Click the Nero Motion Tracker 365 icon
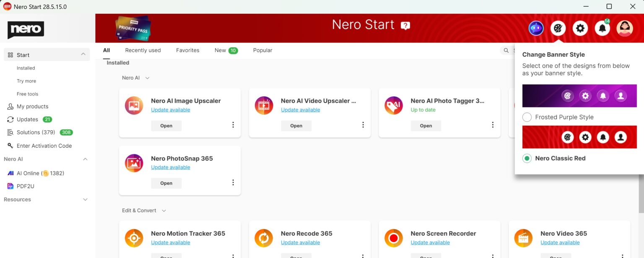 pos(134,238)
